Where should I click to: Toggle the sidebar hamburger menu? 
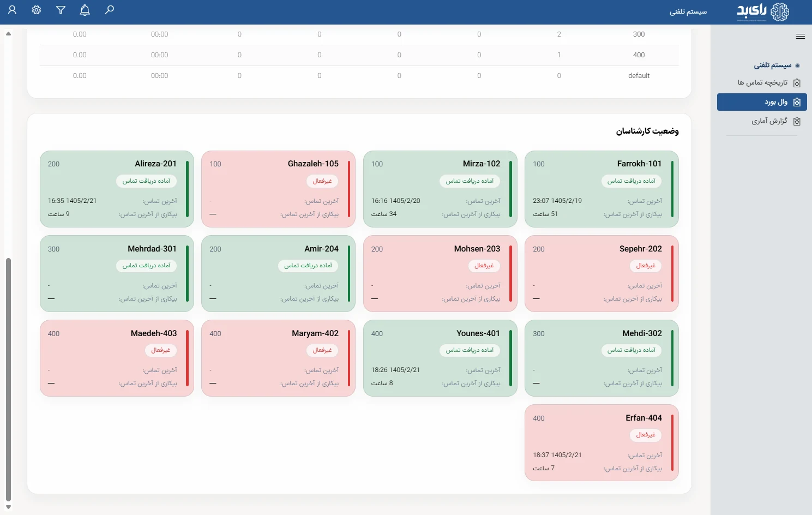tap(801, 37)
